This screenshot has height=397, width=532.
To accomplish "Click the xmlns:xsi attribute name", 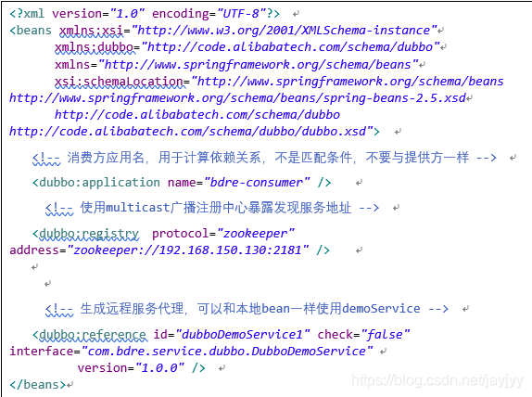I will pos(92,31).
